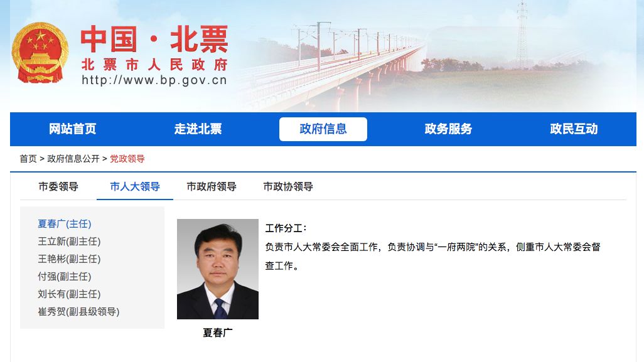Switch to the 市人大领导 tab

[x=135, y=187]
